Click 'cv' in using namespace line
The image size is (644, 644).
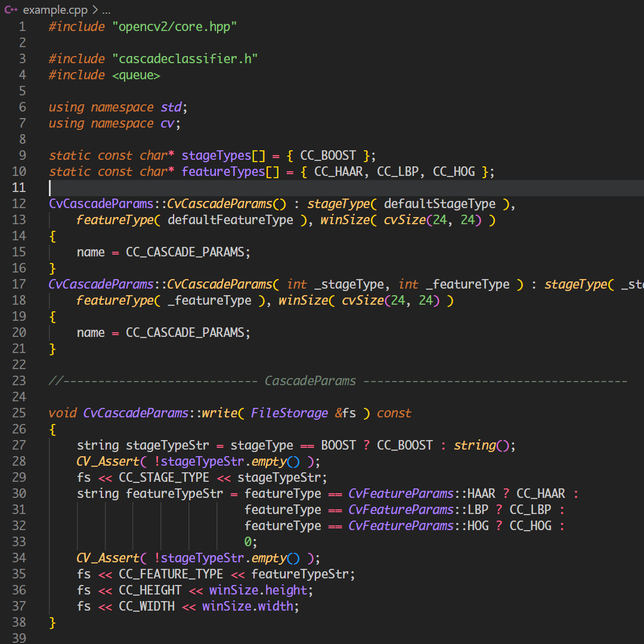point(167,123)
